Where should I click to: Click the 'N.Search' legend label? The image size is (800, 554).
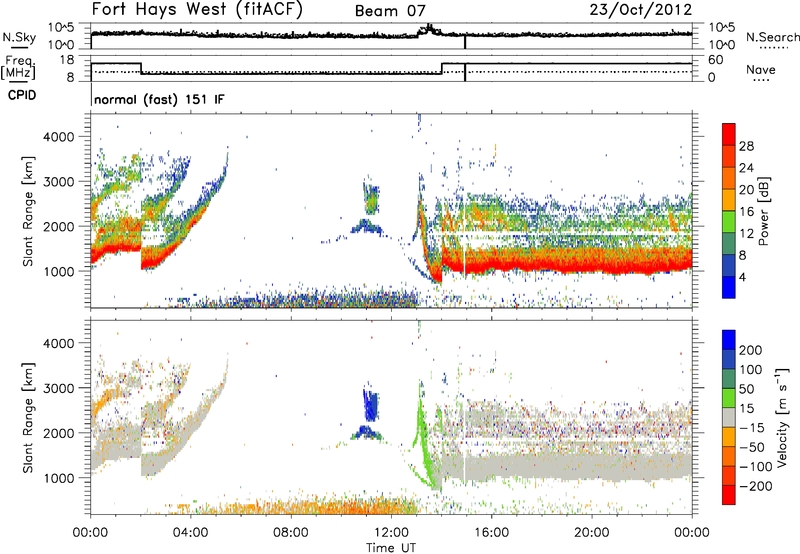click(772, 37)
